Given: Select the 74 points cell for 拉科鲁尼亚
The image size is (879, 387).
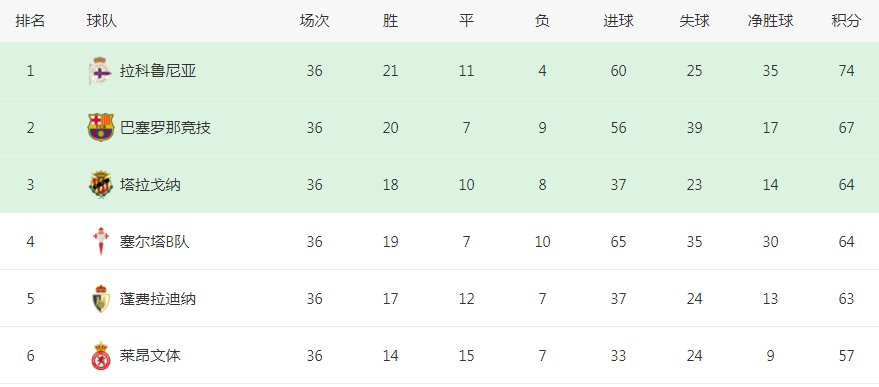Looking at the screenshot, I should [x=846, y=71].
